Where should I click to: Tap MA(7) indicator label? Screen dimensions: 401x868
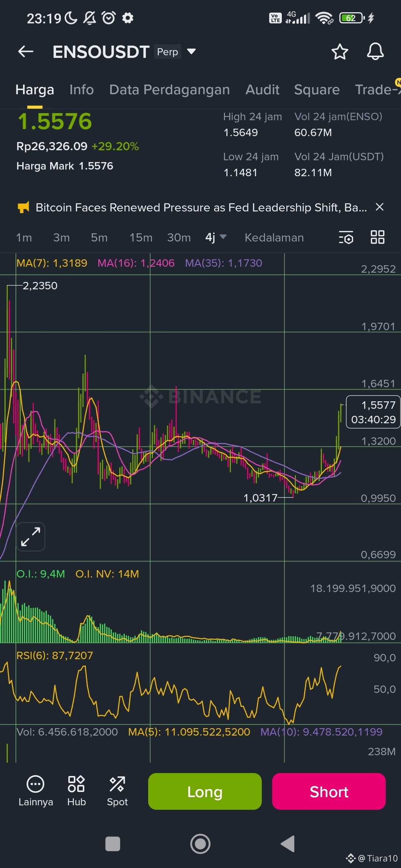tap(52, 263)
